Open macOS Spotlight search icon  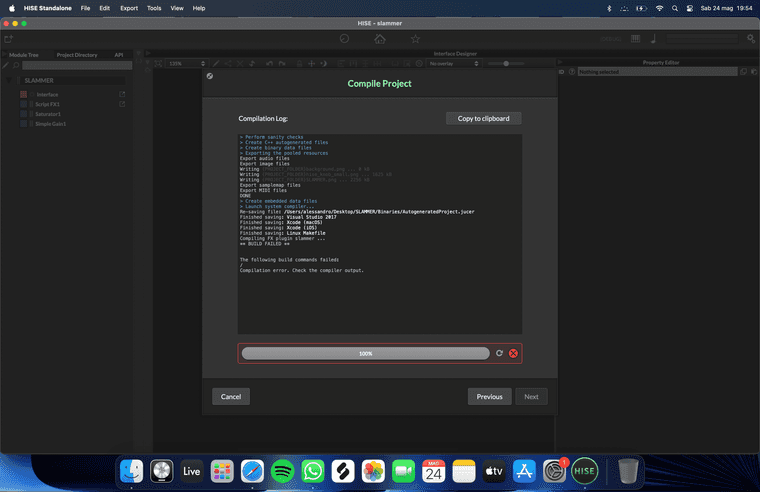click(x=675, y=8)
